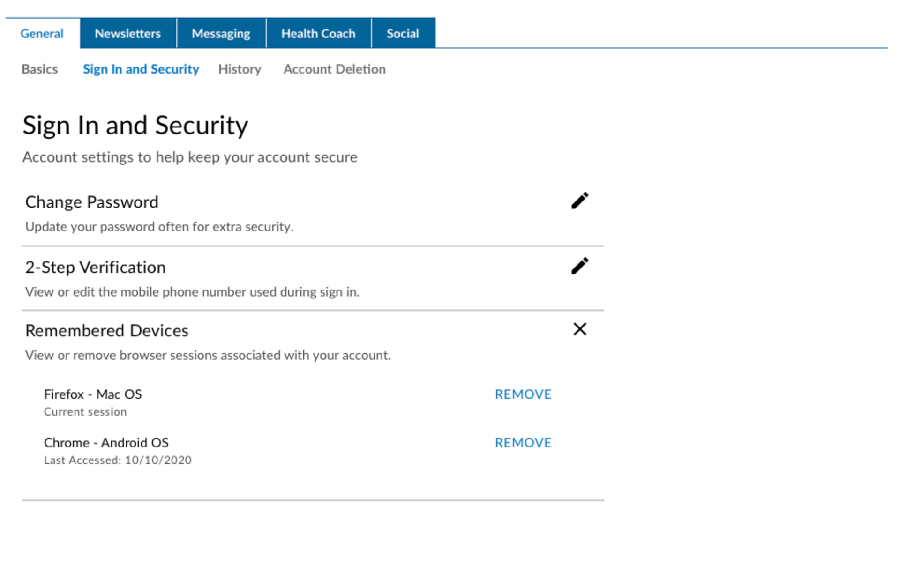Click the Firefox - Mac OS entry

click(93, 394)
